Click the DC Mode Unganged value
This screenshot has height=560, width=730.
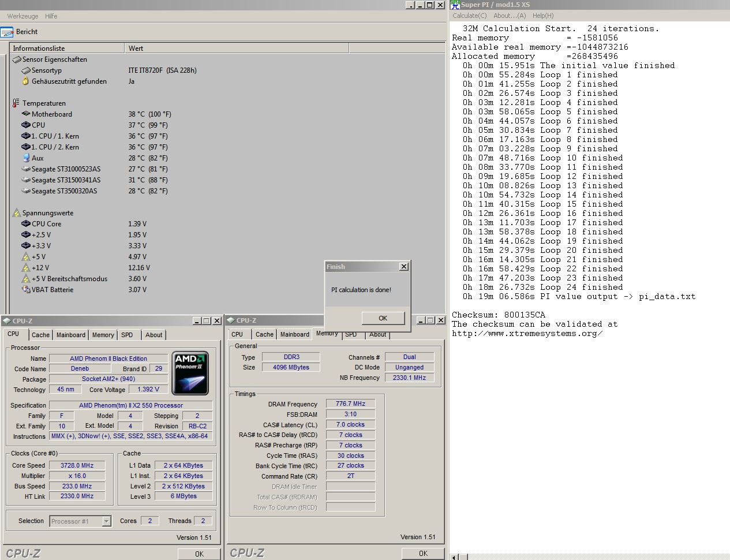(x=410, y=367)
